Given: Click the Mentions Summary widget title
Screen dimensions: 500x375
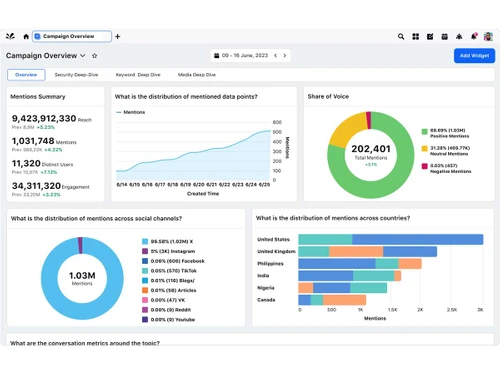Looking at the screenshot, I should 38,97.
